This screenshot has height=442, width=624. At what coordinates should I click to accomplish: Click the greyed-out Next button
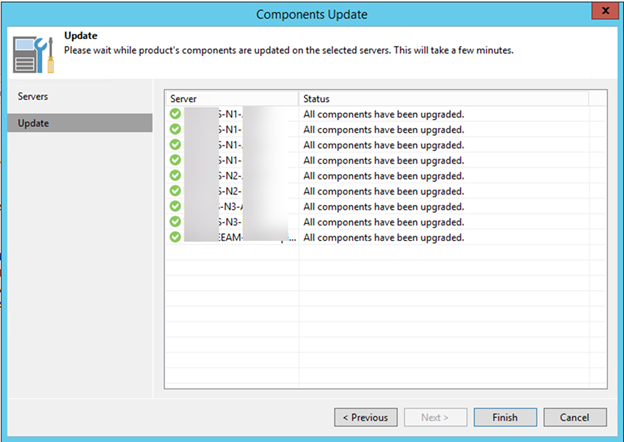tap(436, 417)
